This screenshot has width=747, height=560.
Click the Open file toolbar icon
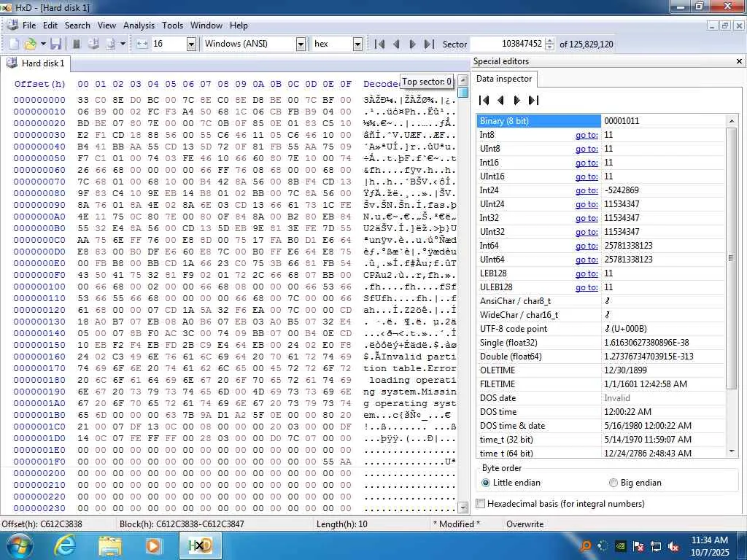coord(30,44)
